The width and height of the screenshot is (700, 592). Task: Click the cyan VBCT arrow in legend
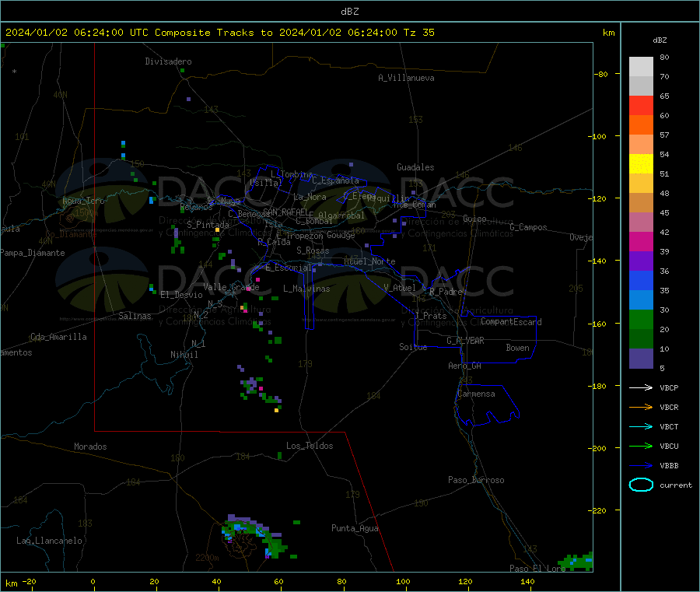tap(641, 427)
